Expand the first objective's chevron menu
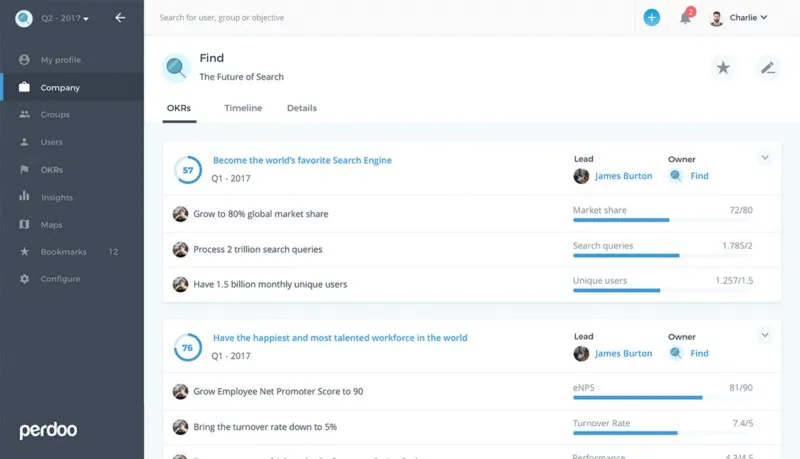Image resolution: width=800 pixels, height=459 pixels. point(764,158)
